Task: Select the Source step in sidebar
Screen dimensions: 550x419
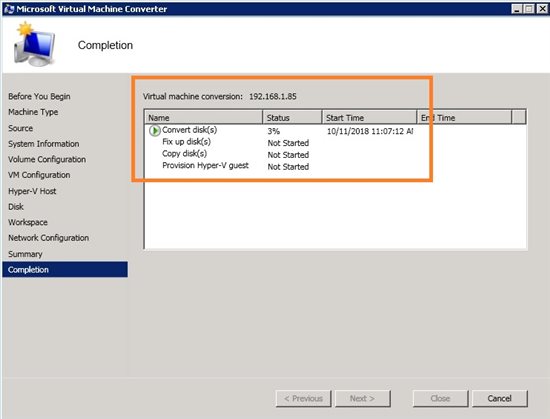Action: [x=21, y=128]
